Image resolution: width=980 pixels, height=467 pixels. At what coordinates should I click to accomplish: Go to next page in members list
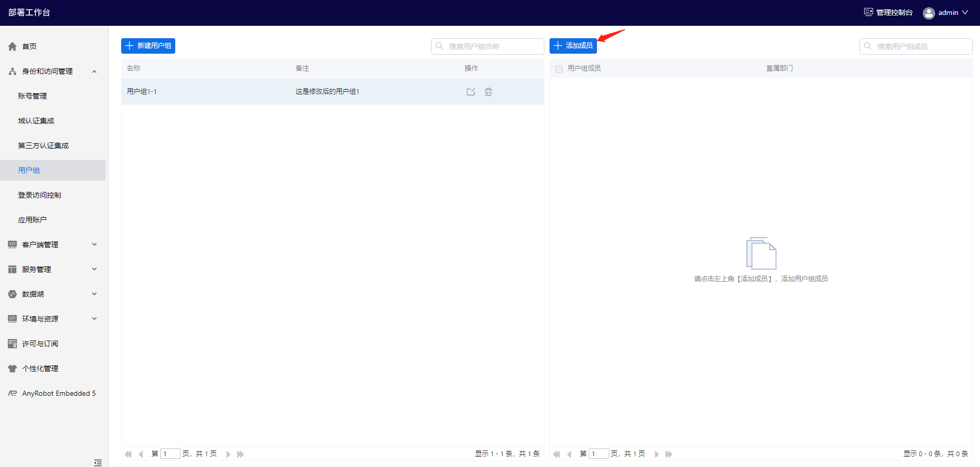657,454
